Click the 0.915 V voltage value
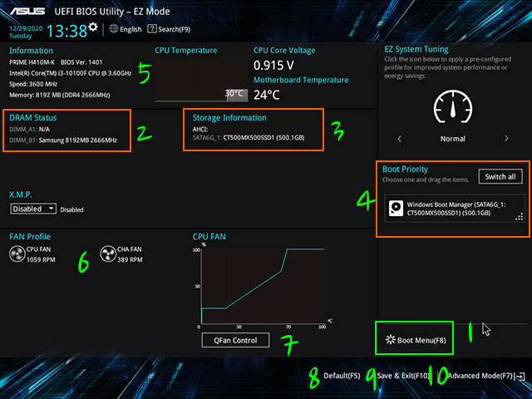 click(x=273, y=65)
